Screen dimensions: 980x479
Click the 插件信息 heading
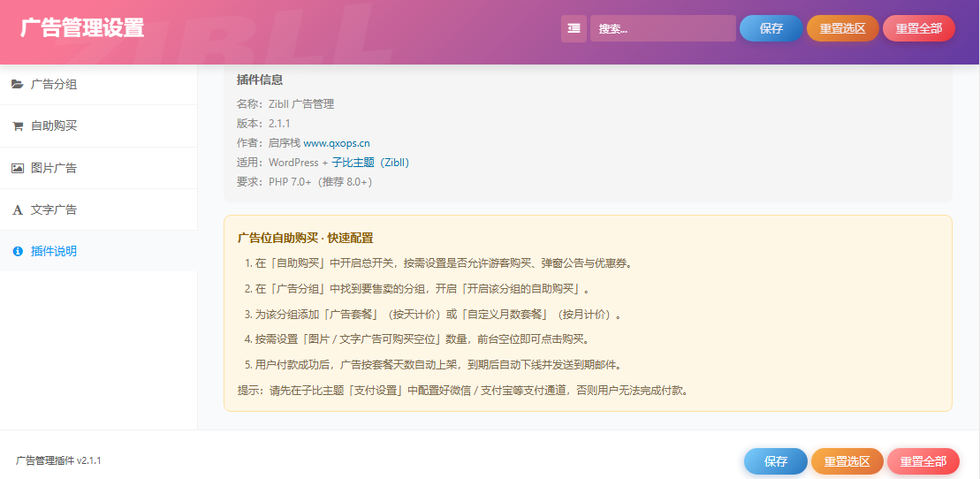point(260,80)
